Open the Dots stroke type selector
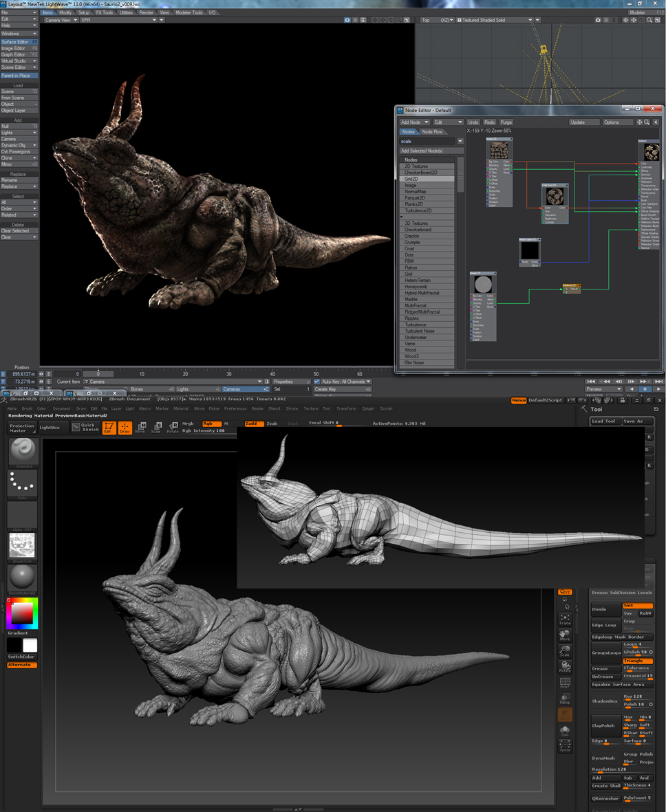This screenshot has height=812, width=666. (22, 484)
